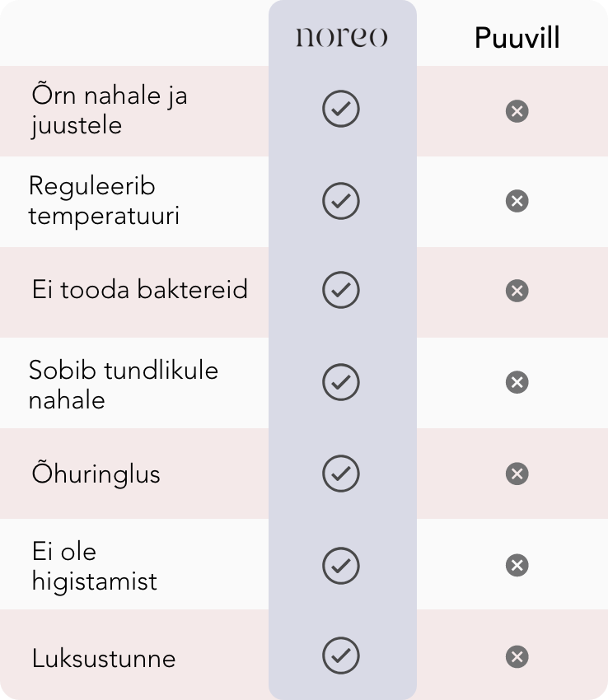Click the Reguleerib temperatuuri label
This screenshot has width=608, height=700.
click(104, 201)
